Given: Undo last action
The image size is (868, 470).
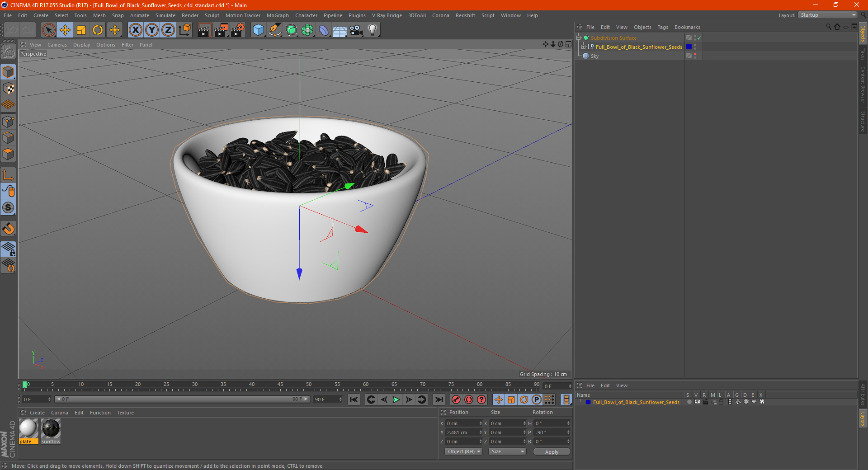Looking at the screenshot, I should point(12,30).
